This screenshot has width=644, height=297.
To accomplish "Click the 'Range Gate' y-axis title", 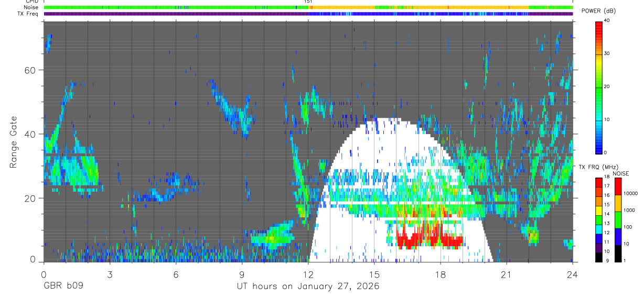I will pos(14,142).
